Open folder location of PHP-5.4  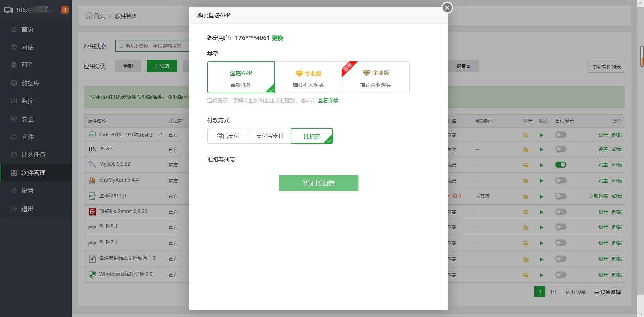coord(526,228)
